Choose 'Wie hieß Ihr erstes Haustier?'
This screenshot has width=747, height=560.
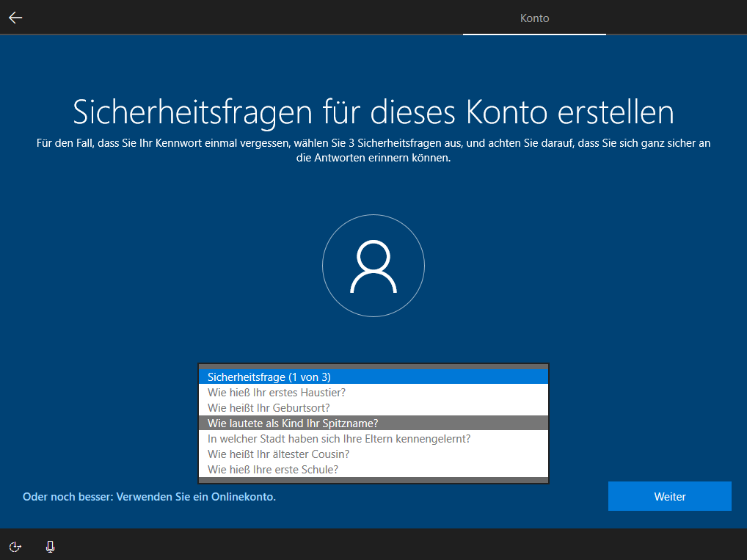click(373, 392)
